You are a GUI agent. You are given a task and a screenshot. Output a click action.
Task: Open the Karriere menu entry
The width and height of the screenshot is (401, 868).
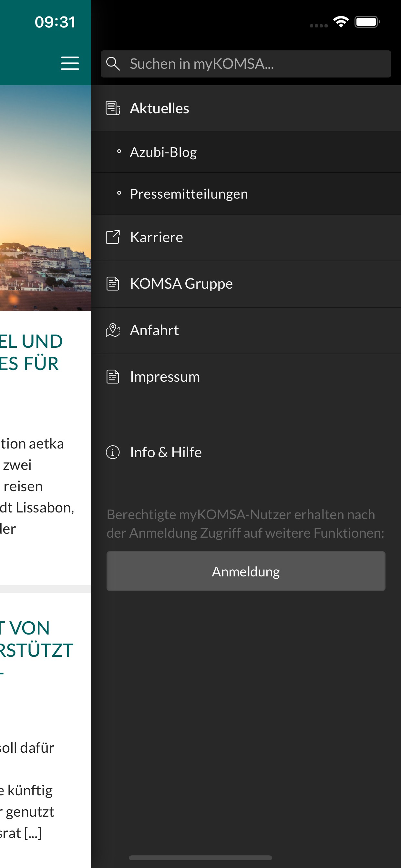click(246, 238)
